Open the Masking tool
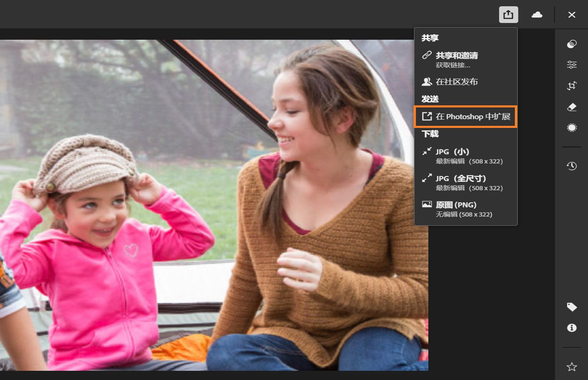 tap(571, 128)
